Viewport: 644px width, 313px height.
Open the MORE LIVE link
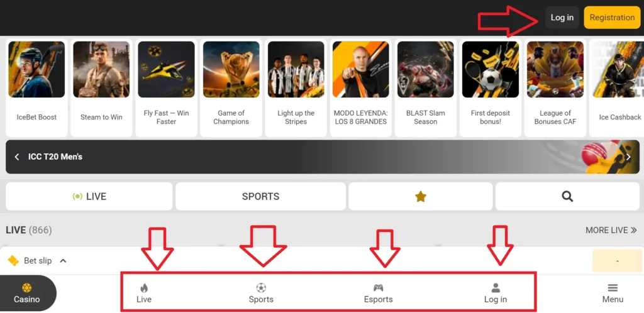[611, 230]
